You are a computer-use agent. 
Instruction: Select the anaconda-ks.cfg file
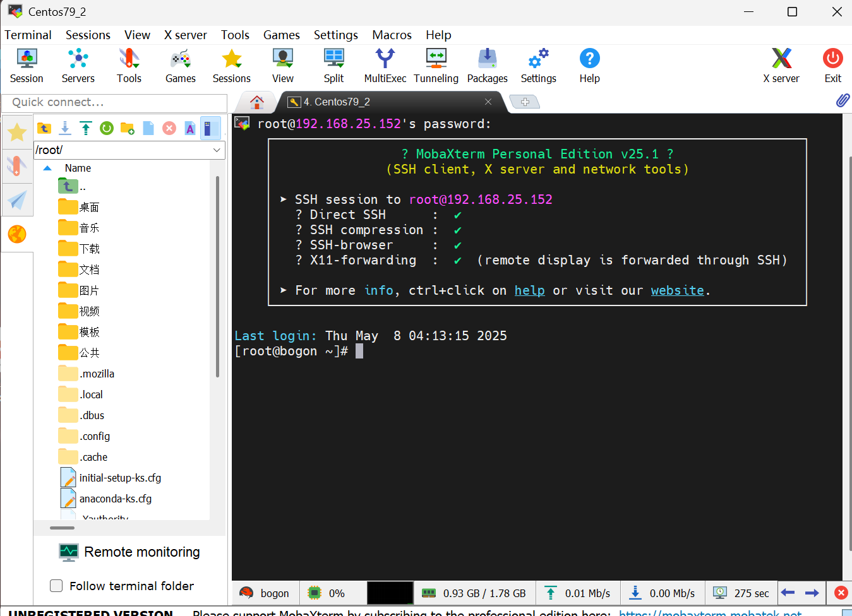pyautogui.click(x=106, y=499)
